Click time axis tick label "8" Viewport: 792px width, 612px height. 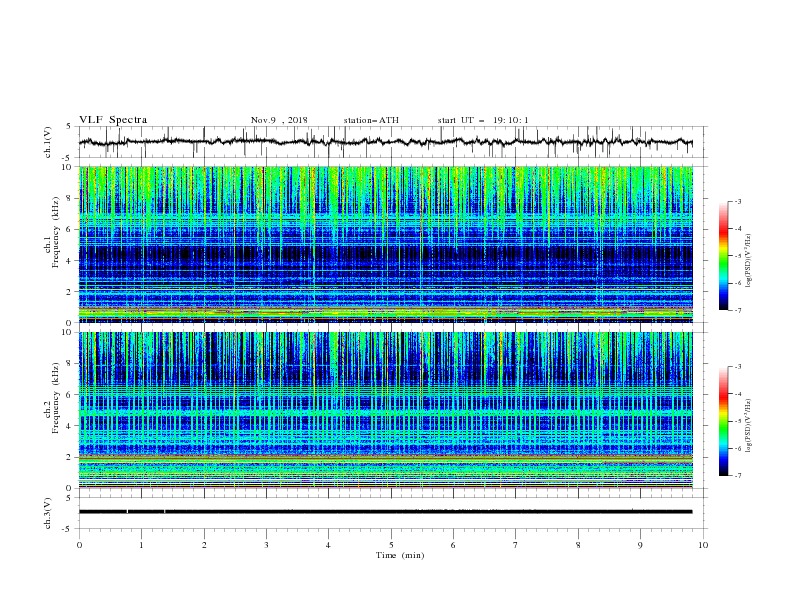pos(578,545)
